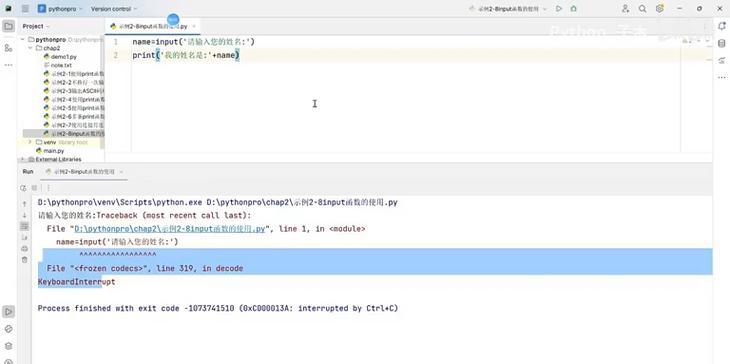Click the Process finished exit code line

tap(218, 308)
